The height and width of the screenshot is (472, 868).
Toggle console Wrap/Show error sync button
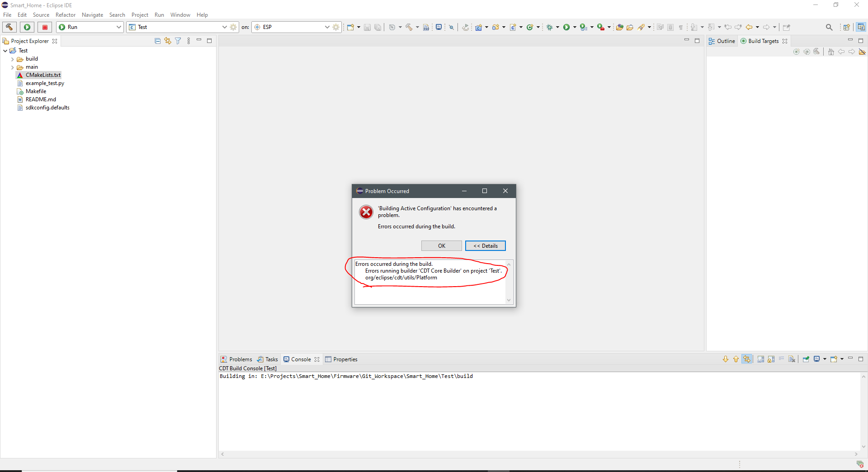click(x=747, y=359)
